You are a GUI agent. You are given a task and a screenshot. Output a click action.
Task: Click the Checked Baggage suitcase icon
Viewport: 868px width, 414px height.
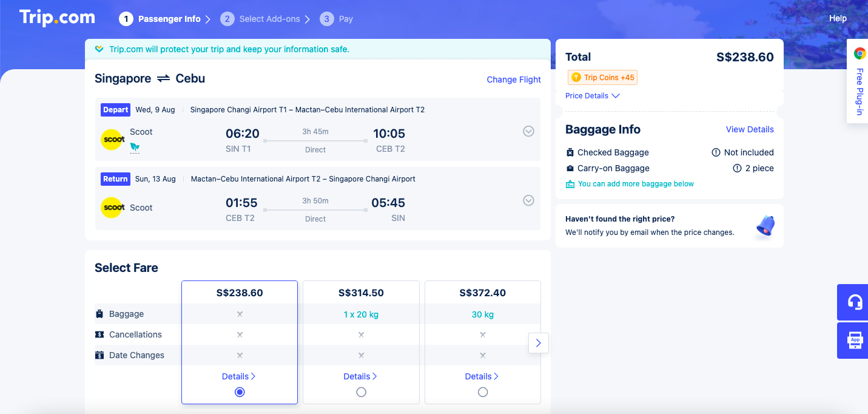pos(570,152)
